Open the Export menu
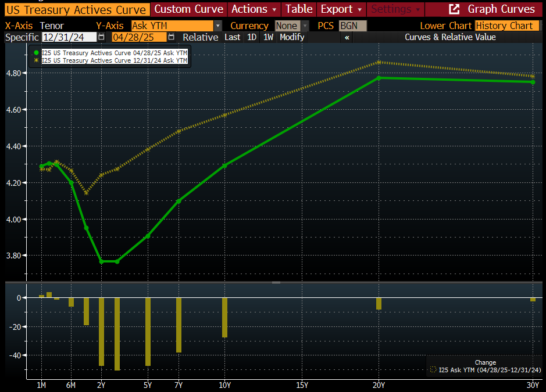This screenshot has width=546, height=392. (337, 9)
